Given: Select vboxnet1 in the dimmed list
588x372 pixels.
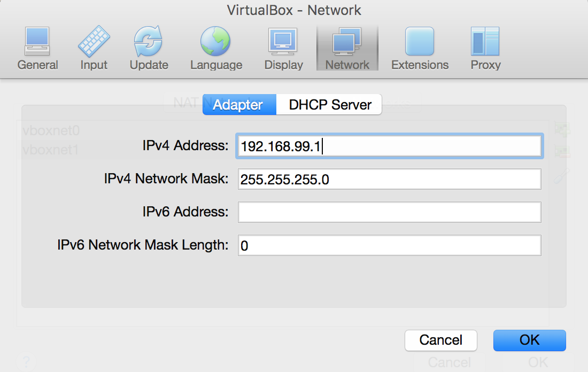Looking at the screenshot, I should coord(50,150).
